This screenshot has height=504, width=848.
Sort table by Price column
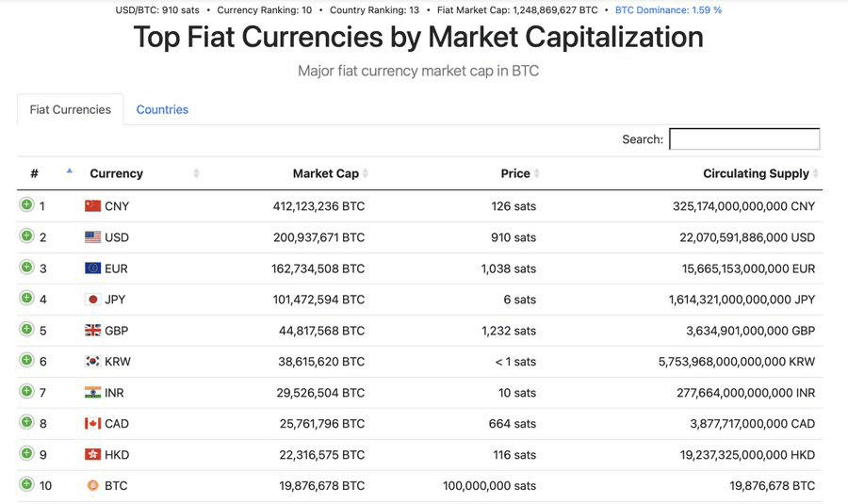(x=515, y=173)
